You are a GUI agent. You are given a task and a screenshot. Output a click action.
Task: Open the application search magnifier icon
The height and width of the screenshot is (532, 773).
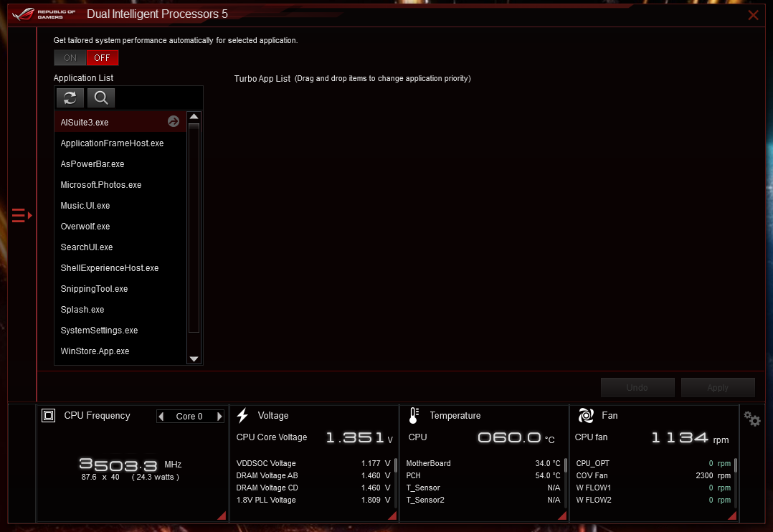click(x=101, y=98)
